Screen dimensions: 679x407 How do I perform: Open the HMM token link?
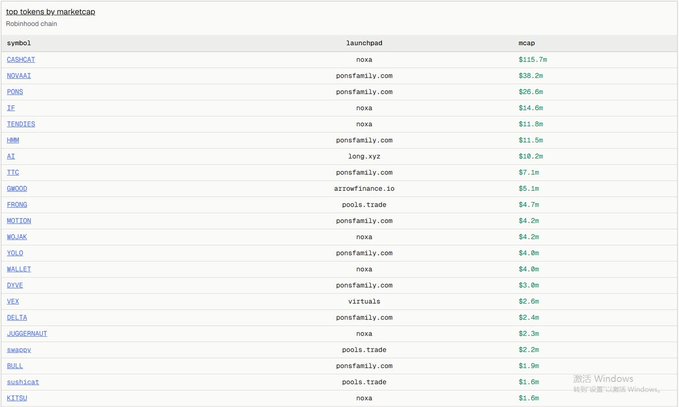tap(13, 140)
